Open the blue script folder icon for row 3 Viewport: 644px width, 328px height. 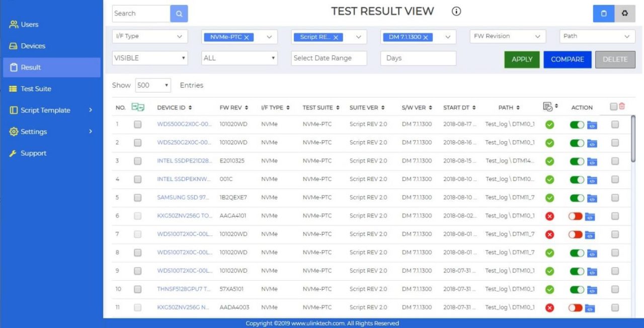[592, 161]
